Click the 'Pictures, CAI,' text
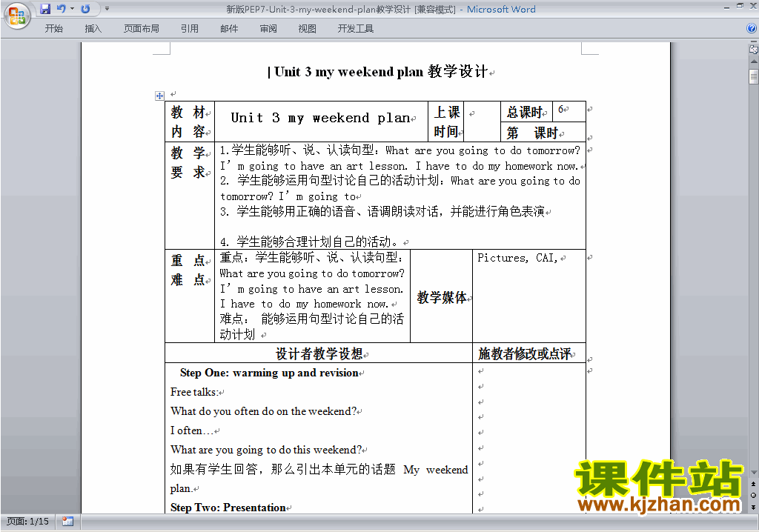 coord(517,258)
